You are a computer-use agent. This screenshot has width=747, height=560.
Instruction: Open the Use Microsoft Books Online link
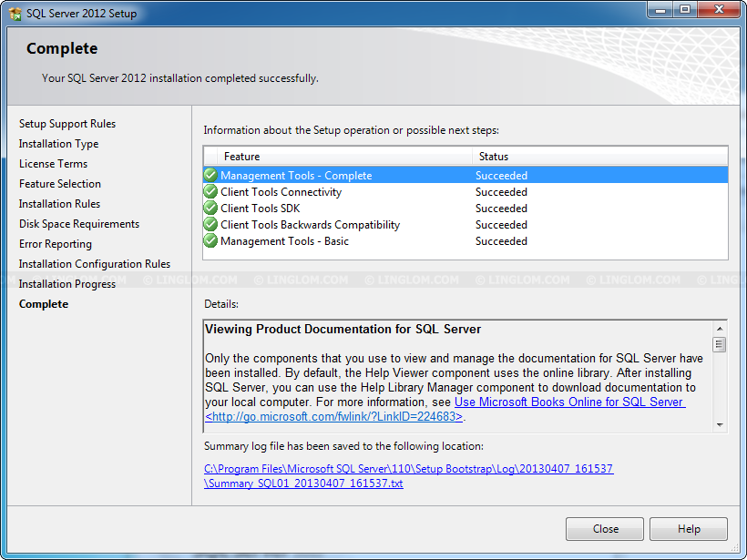(569, 402)
